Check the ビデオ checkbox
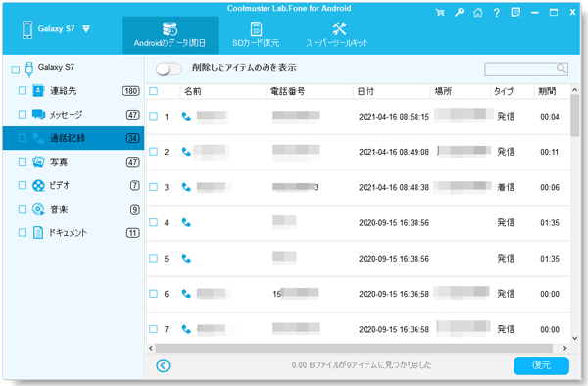This screenshot has width=588, height=386. (23, 185)
